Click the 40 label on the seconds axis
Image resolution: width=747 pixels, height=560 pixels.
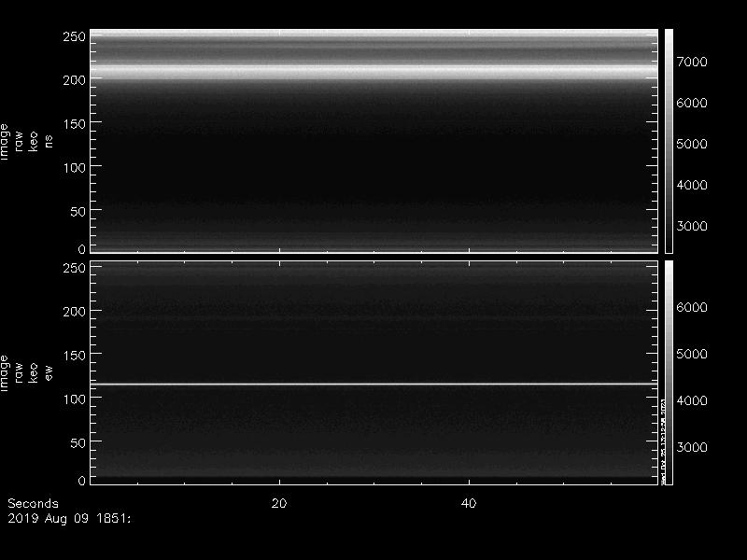[469, 503]
